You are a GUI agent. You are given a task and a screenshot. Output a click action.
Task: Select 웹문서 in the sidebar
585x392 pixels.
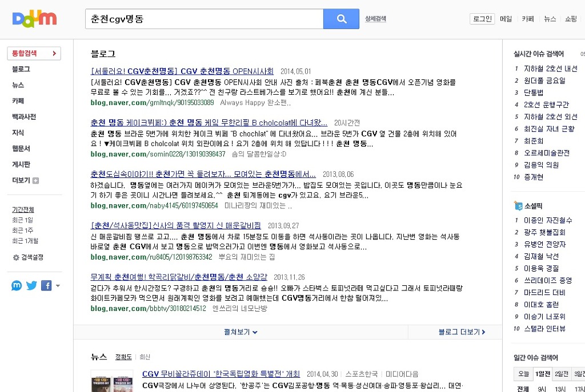click(x=21, y=149)
